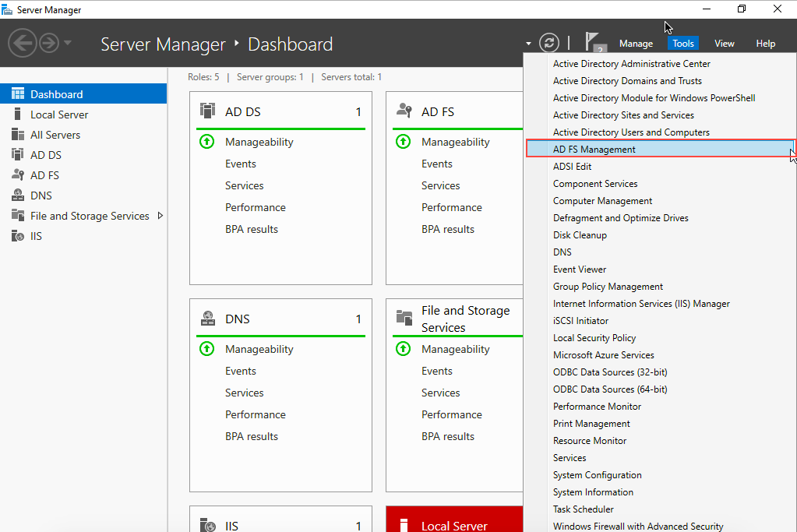Open the View menu
The height and width of the screenshot is (532, 797).
(x=725, y=44)
